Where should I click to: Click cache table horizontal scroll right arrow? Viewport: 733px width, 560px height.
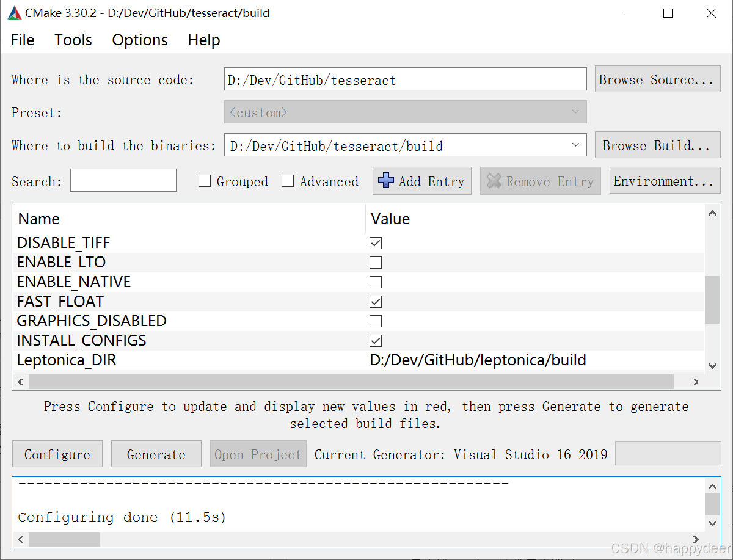(x=696, y=382)
